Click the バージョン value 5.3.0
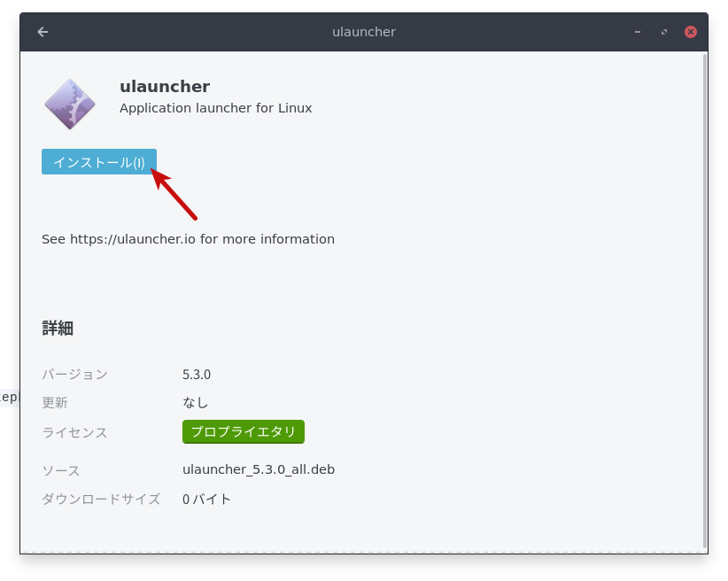 click(x=197, y=374)
